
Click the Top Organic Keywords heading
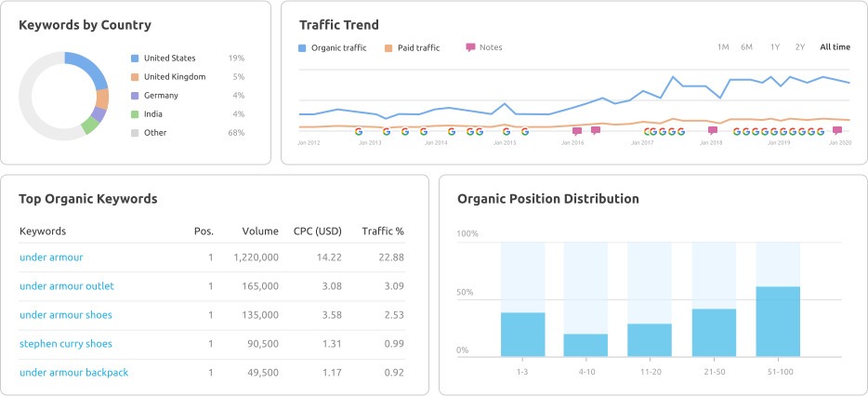(88, 199)
